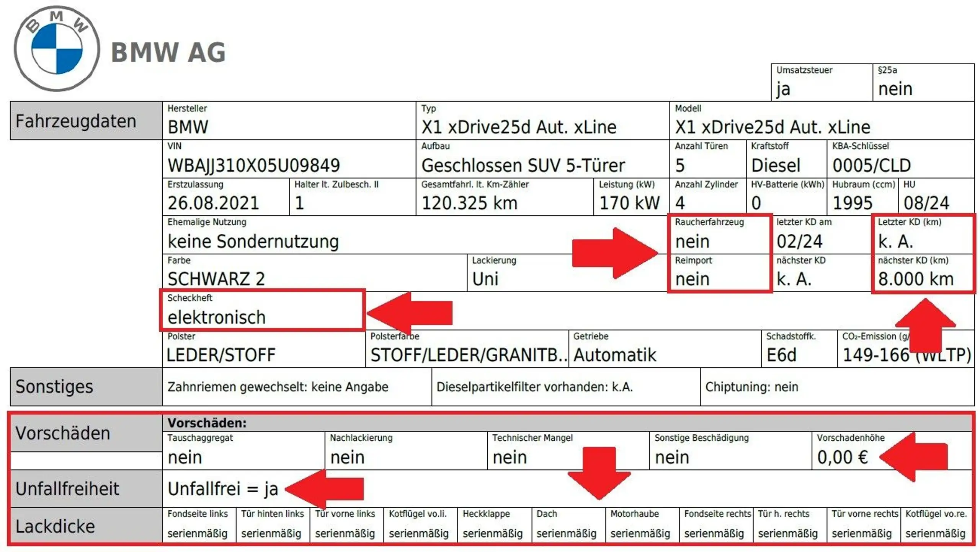Click the Fahrzeugdaten section header
This screenshot has width=980, height=552.
[86, 120]
